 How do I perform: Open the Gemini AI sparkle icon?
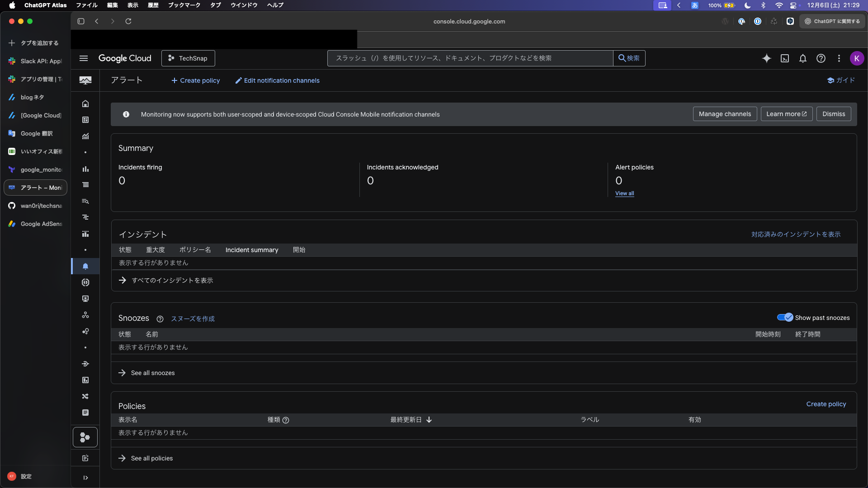[766, 58]
